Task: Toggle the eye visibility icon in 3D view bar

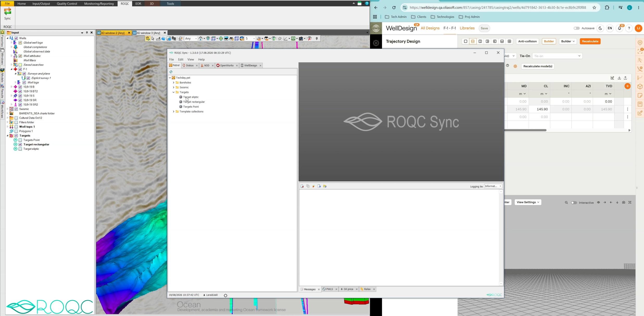Action: coord(598,202)
